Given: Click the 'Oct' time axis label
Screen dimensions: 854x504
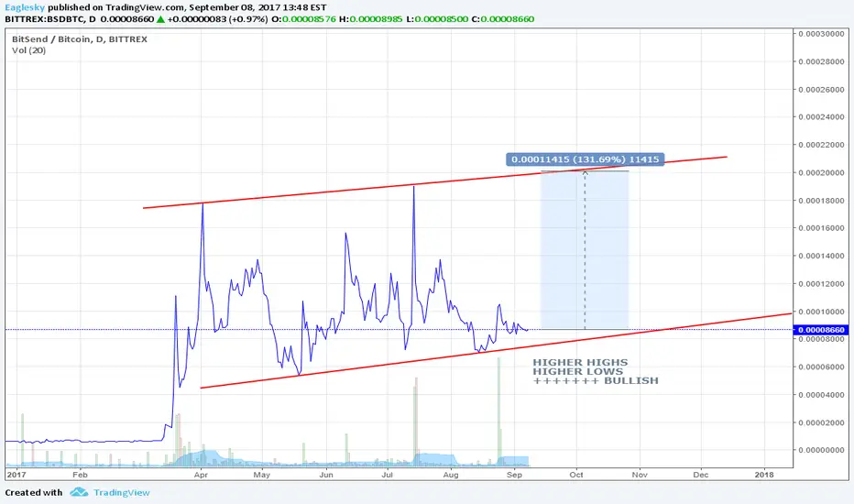Looking at the screenshot, I should (576, 475).
